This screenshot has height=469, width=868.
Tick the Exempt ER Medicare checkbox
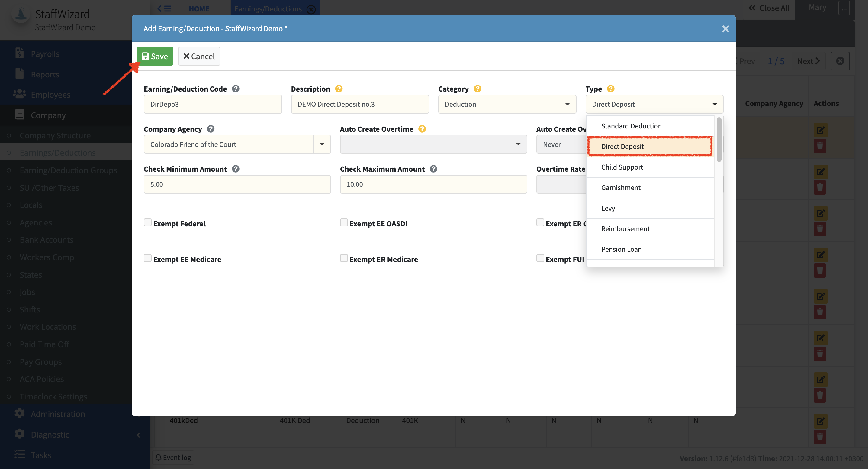(x=344, y=258)
